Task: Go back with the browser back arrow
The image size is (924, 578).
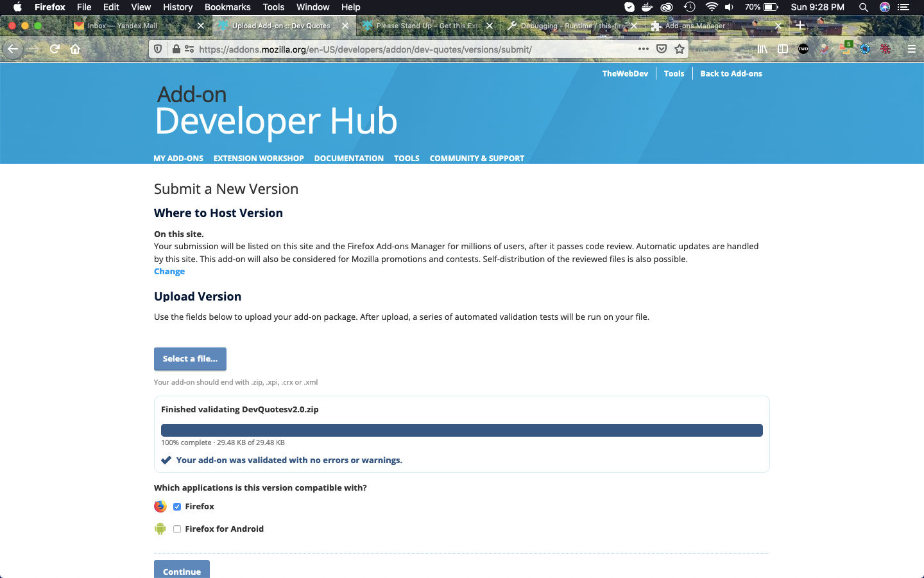Action: [x=13, y=49]
